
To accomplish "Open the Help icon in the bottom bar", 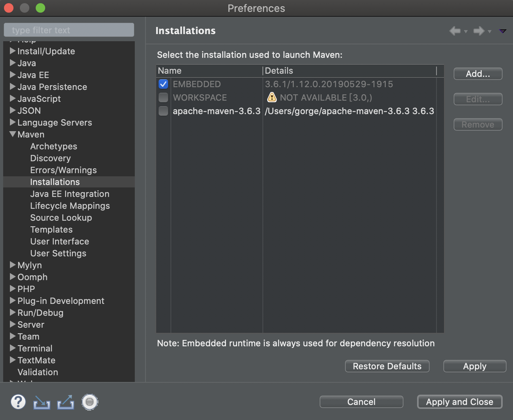I will [18, 402].
